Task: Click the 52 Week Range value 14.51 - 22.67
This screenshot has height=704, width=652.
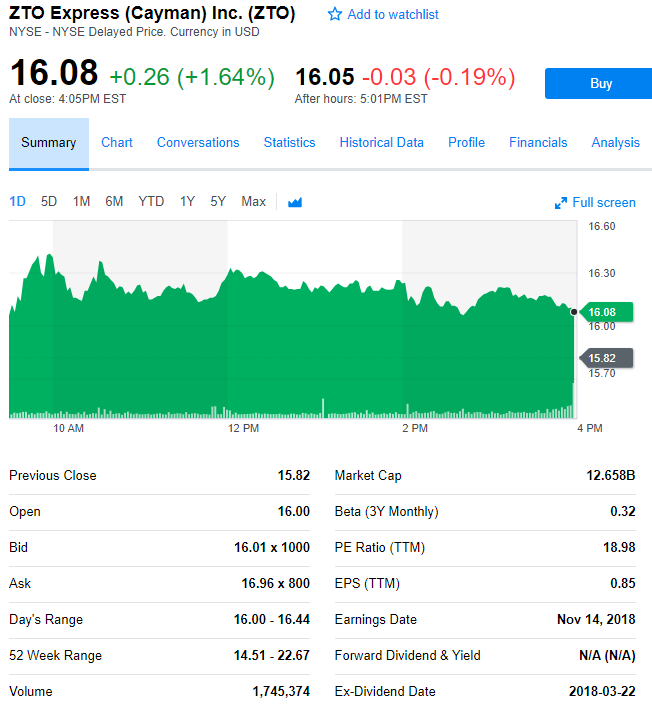Action: point(272,655)
